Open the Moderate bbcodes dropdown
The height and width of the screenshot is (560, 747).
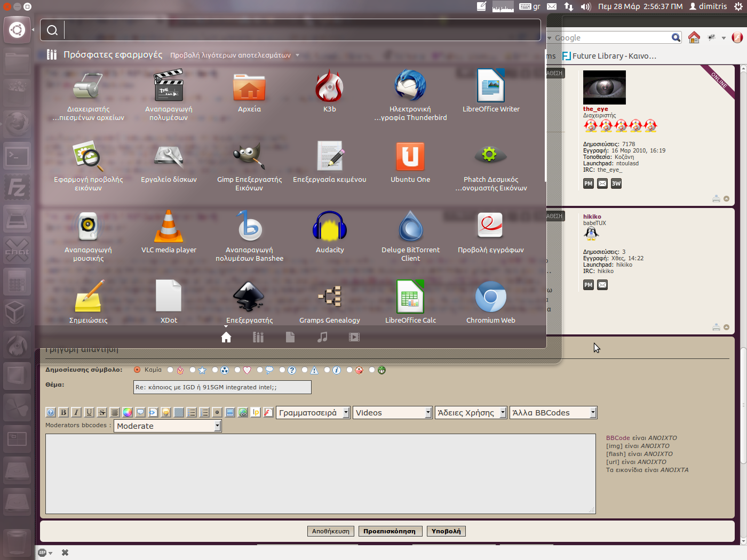pos(168,426)
